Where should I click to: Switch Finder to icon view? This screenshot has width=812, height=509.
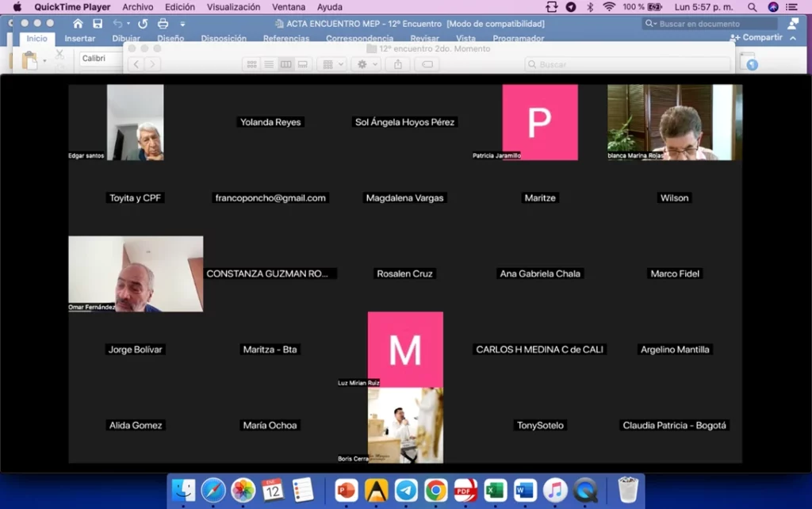(x=251, y=64)
